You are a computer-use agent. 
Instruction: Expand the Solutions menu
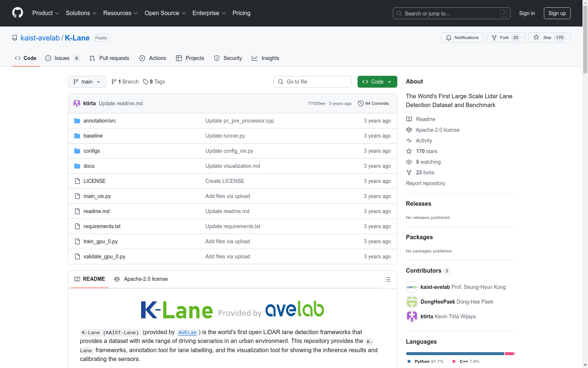pos(81,13)
